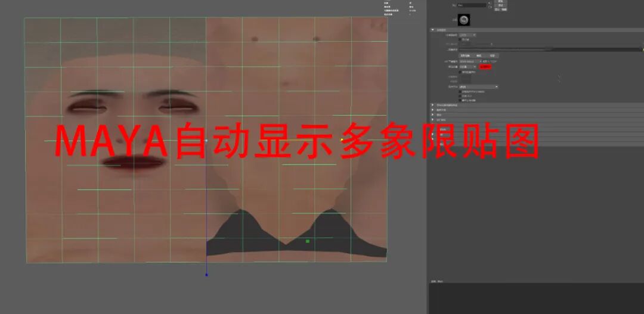Toggle first checkbox below the wide dropdown
Screen dimensions: 644x314
[460, 92]
